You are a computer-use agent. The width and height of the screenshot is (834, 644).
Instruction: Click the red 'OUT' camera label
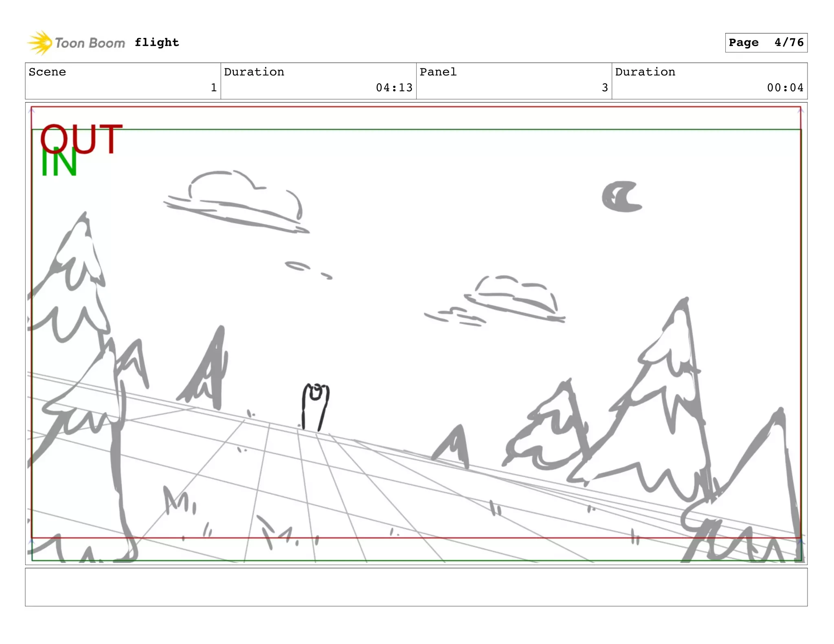pos(81,139)
